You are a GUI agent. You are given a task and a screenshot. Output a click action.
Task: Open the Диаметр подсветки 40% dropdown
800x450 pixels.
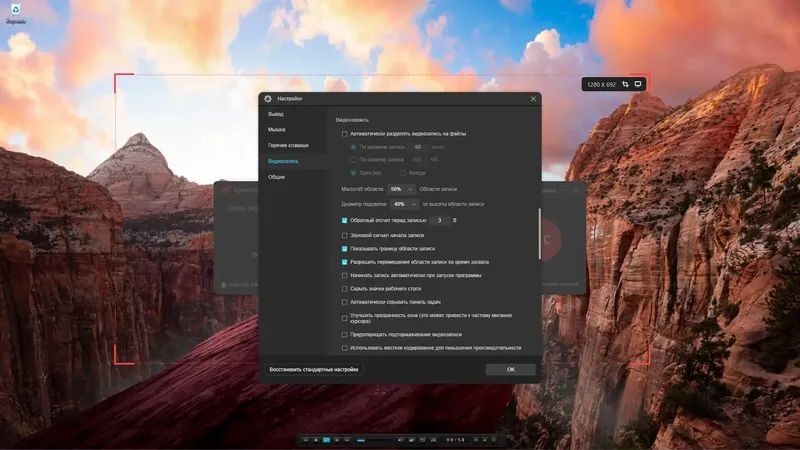404,204
